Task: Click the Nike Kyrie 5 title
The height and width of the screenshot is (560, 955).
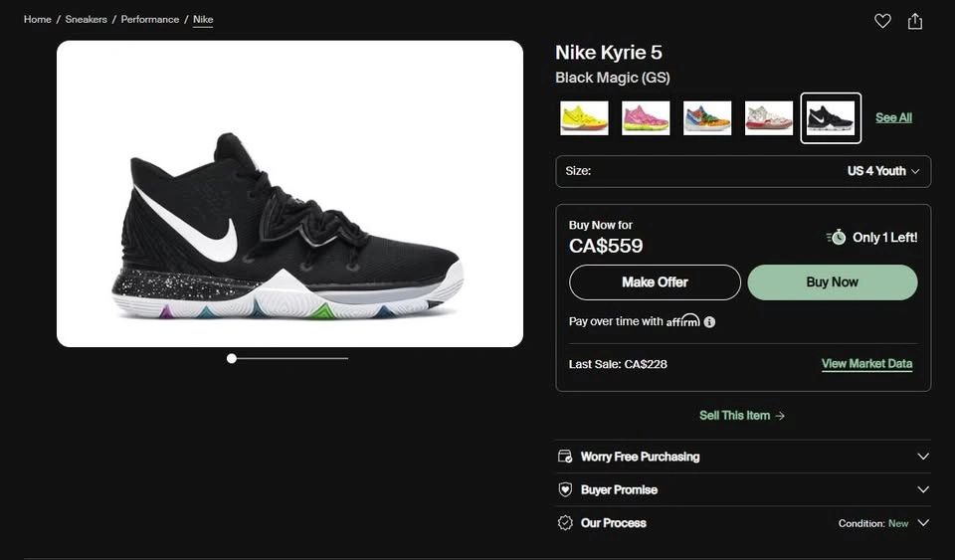Action: [x=609, y=53]
